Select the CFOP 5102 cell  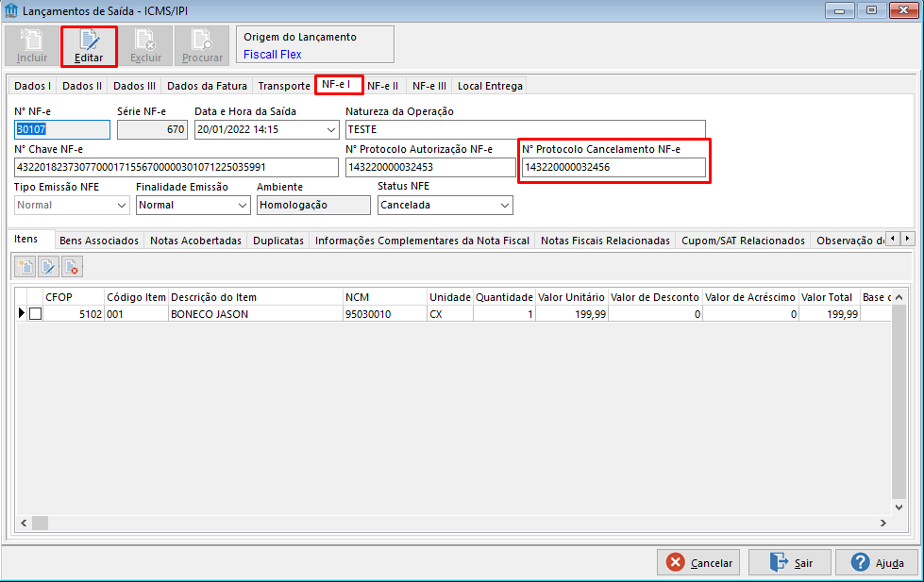click(74, 314)
